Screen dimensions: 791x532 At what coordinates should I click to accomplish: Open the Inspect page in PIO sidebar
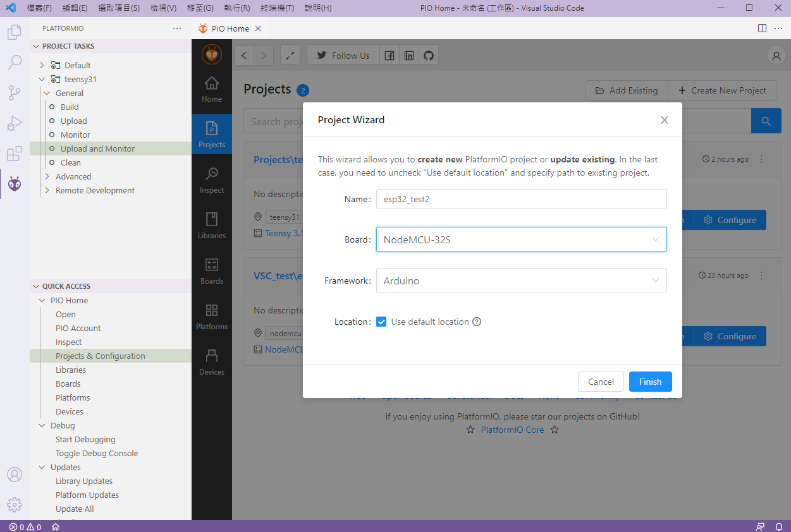[212, 181]
